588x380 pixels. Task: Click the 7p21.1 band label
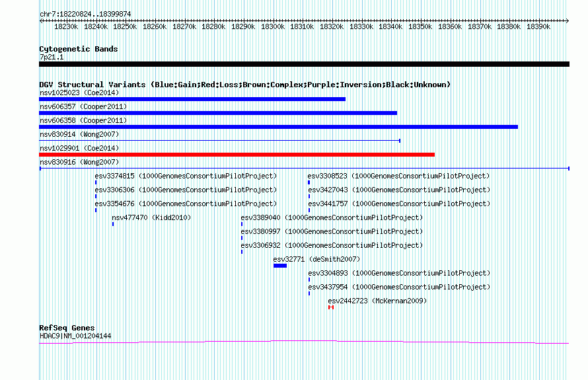[52, 57]
